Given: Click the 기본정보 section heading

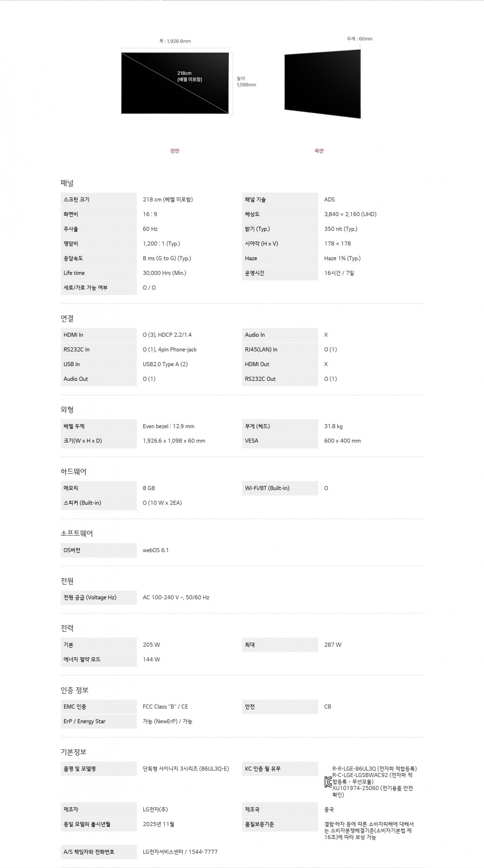Looking at the screenshot, I should pyautogui.click(x=73, y=752).
